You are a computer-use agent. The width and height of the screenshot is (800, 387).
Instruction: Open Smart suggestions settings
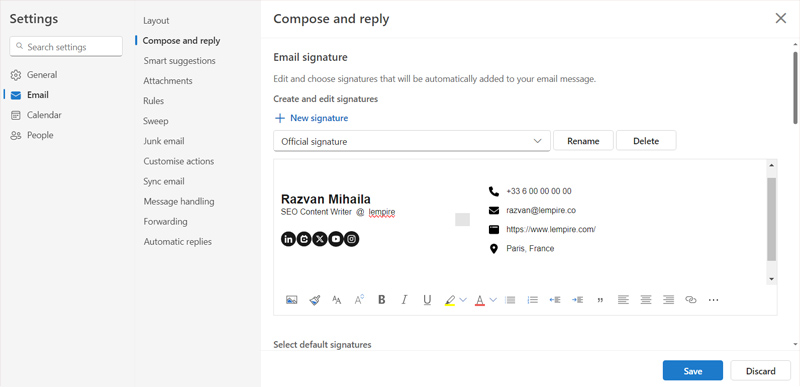click(x=179, y=61)
